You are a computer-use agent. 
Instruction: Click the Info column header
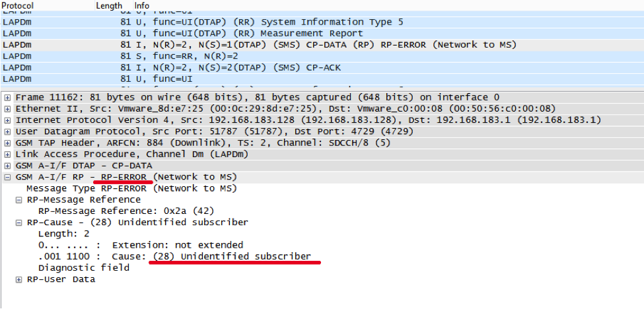[x=142, y=5]
